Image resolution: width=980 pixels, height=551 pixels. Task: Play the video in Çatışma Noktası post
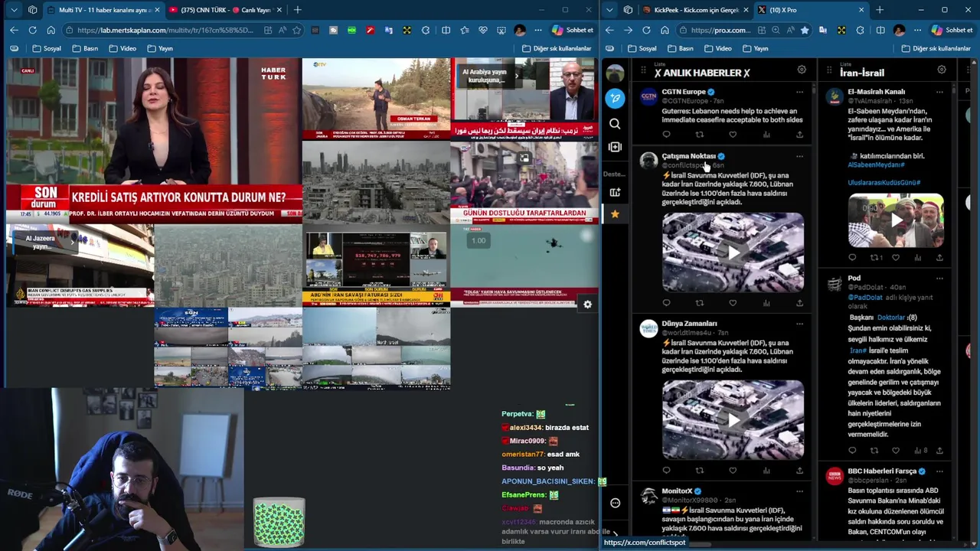click(x=733, y=253)
